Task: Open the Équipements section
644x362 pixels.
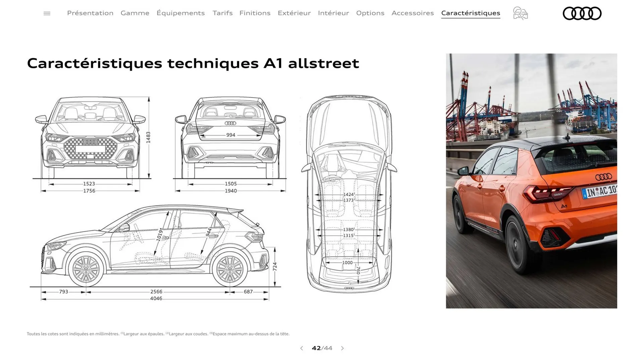Action: [181, 13]
